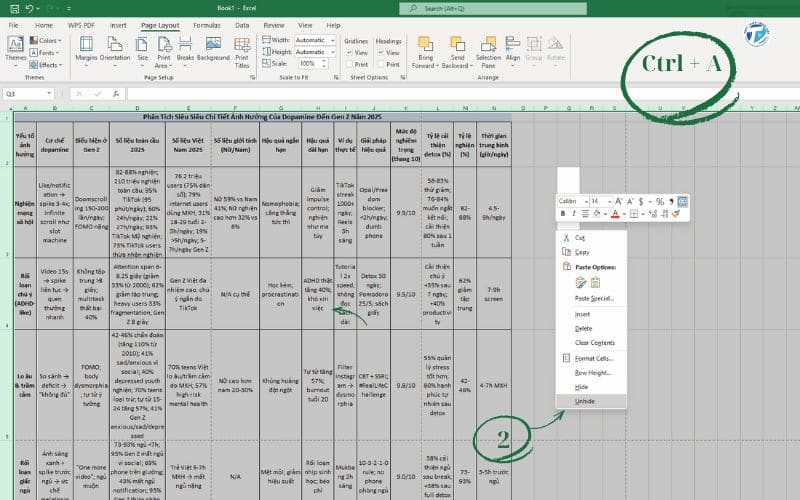This screenshot has width=800, height=500.
Task: Open the Margins options
Action: (86, 51)
